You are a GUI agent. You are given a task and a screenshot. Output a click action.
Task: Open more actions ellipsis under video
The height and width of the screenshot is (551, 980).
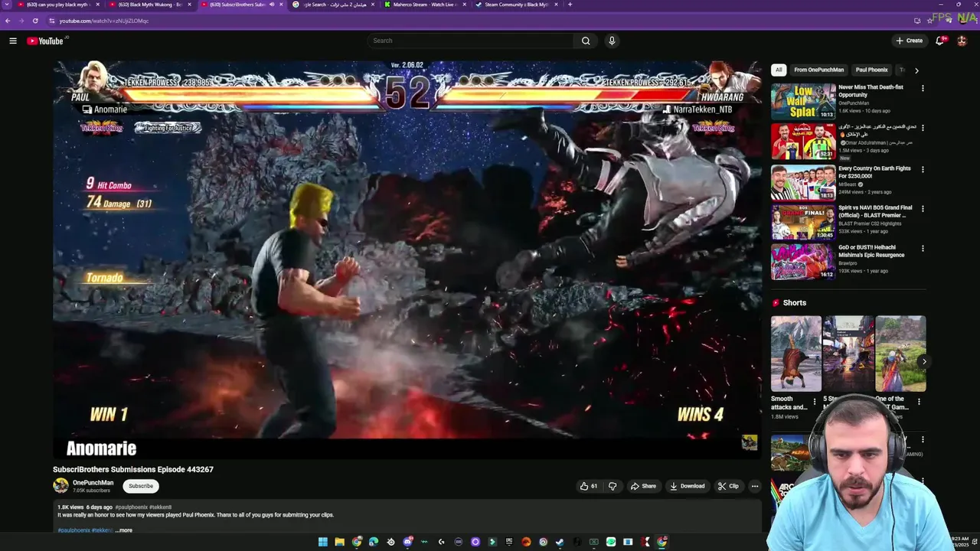(x=754, y=486)
